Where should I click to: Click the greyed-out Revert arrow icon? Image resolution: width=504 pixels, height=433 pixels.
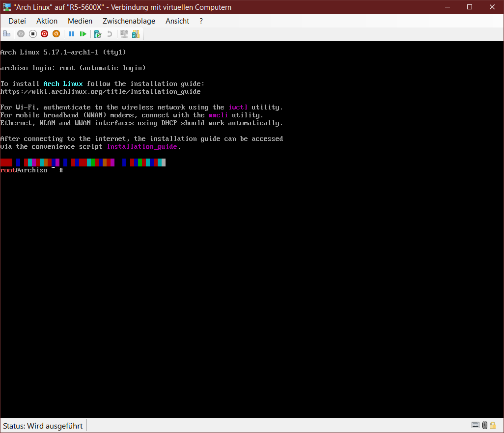110,34
